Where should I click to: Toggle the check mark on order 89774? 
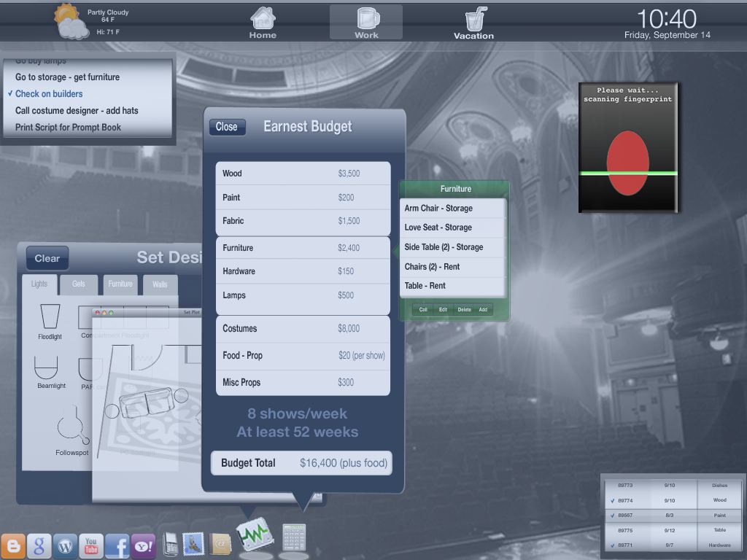[x=612, y=500]
